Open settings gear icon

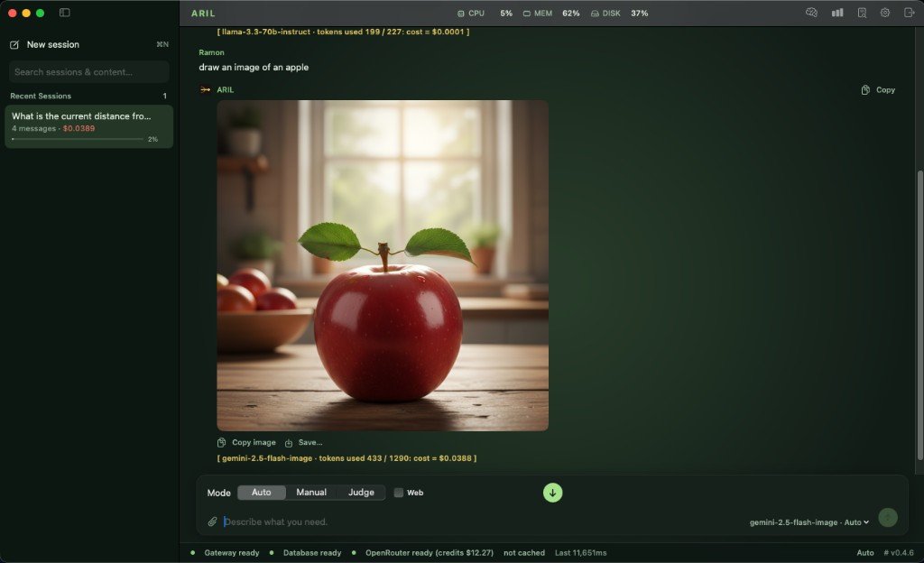click(885, 13)
